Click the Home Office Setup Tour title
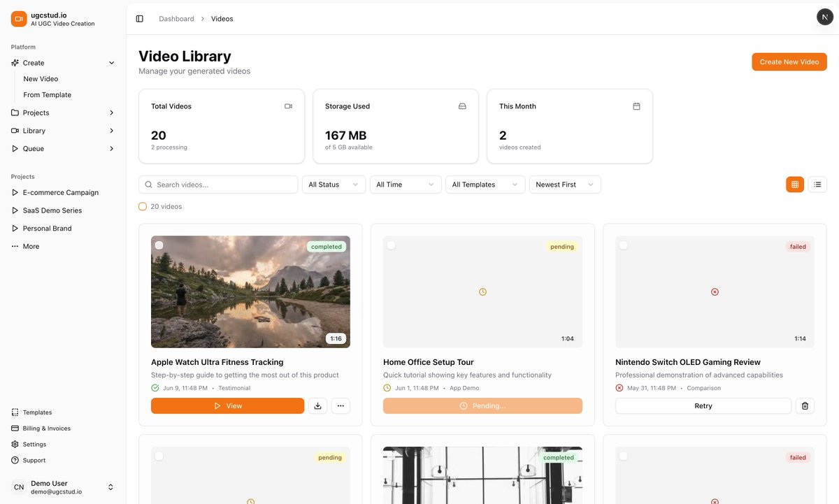 (x=429, y=362)
